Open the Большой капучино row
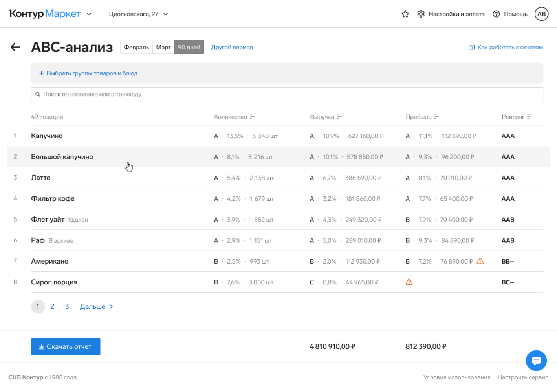The width and height of the screenshot is (557, 392). [x=278, y=157]
